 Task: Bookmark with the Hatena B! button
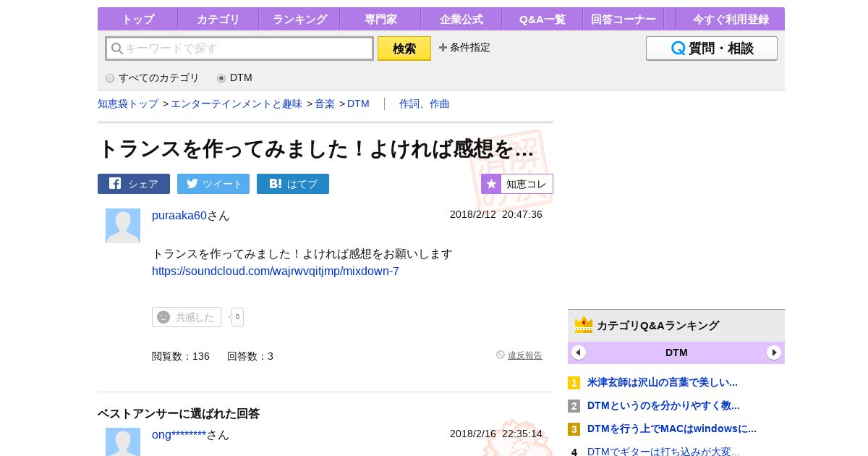[293, 184]
